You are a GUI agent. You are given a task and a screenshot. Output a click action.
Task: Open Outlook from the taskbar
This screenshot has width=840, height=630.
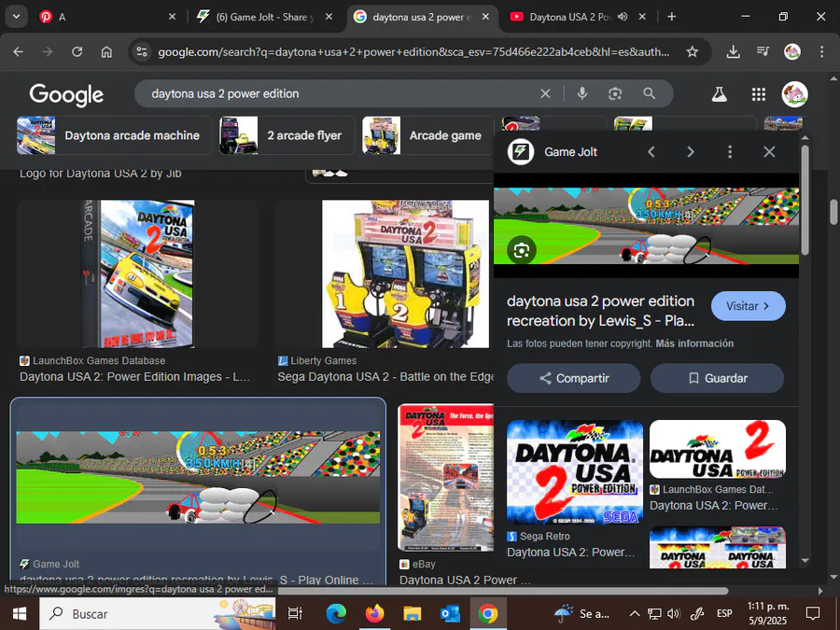click(450, 613)
